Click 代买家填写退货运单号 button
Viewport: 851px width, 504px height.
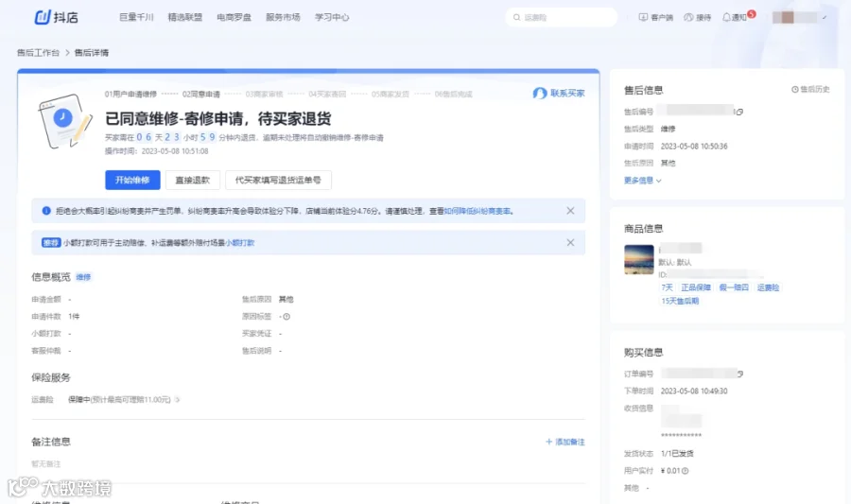[278, 180]
